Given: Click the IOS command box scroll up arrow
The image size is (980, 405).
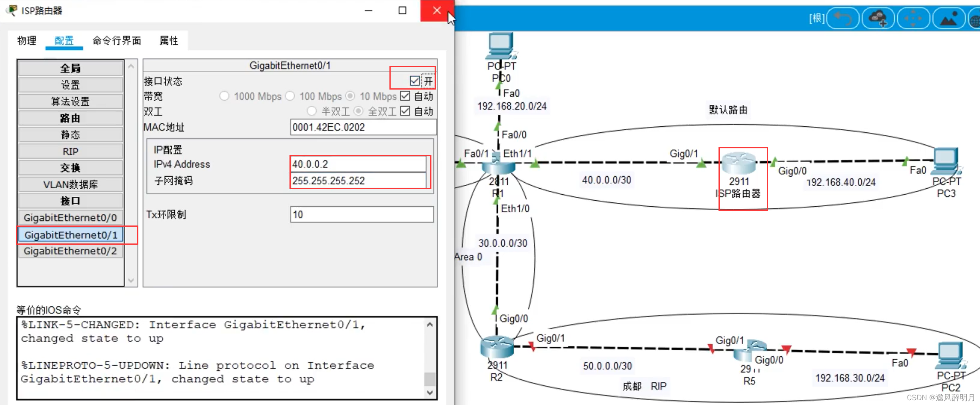Looking at the screenshot, I should click(x=430, y=324).
